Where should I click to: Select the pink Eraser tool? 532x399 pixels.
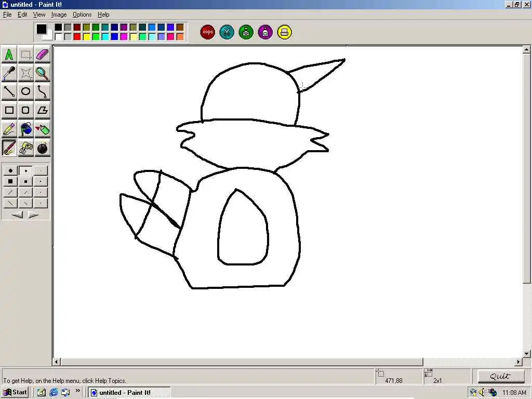coord(43,54)
